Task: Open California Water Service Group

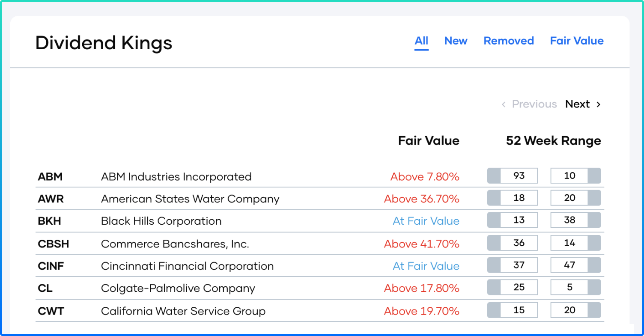Action: [x=183, y=311]
